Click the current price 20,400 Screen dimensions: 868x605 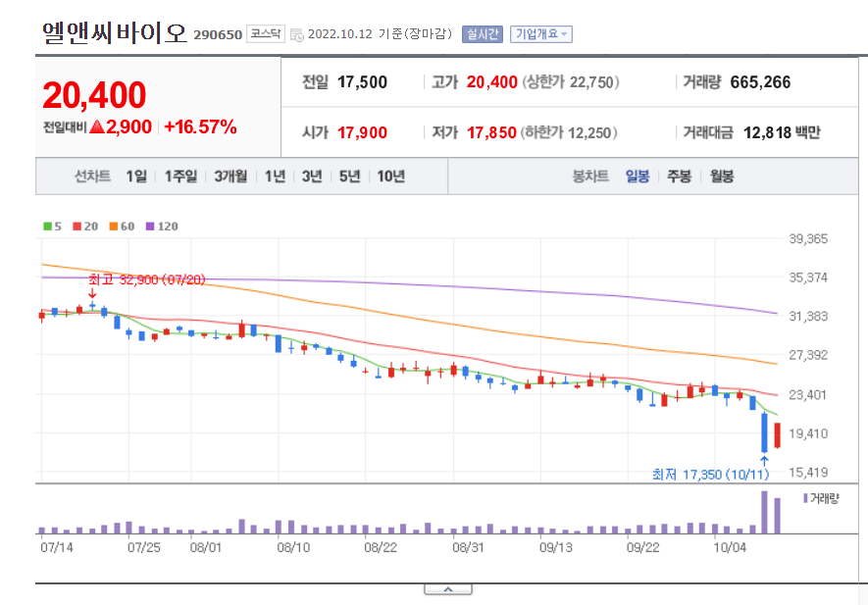(94, 95)
